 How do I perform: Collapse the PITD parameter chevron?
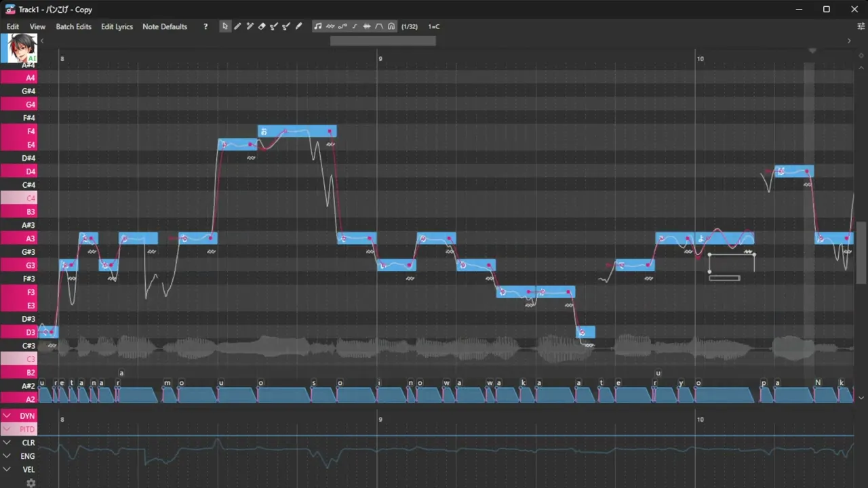(7, 429)
